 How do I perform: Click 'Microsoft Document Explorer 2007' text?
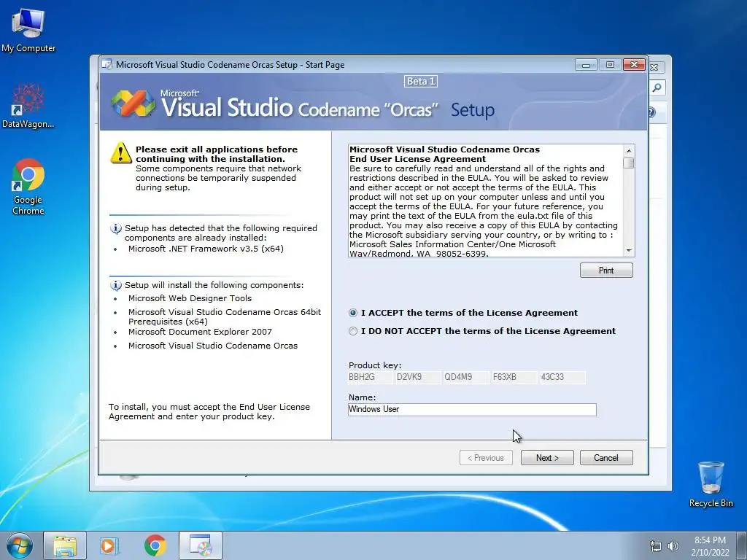click(x=200, y=332)
